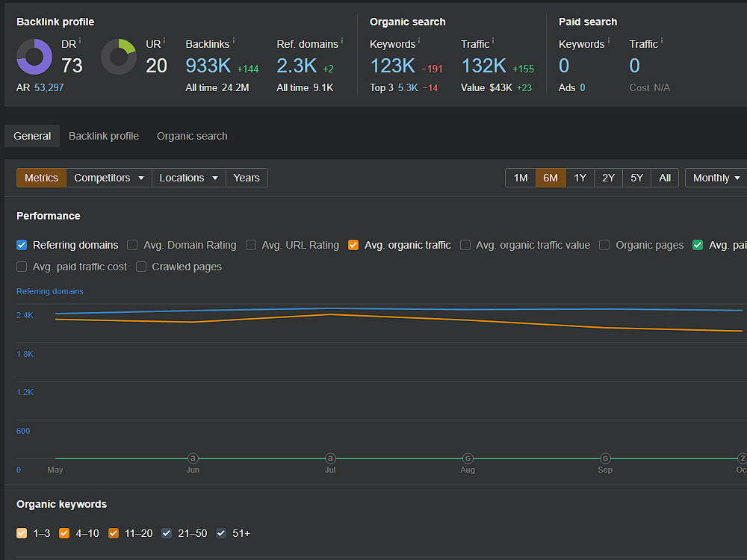Enable Avg. organic traffic value checkbox
Image resolution: width=747 pixels, height=560 pixels.
pos(465,245)
